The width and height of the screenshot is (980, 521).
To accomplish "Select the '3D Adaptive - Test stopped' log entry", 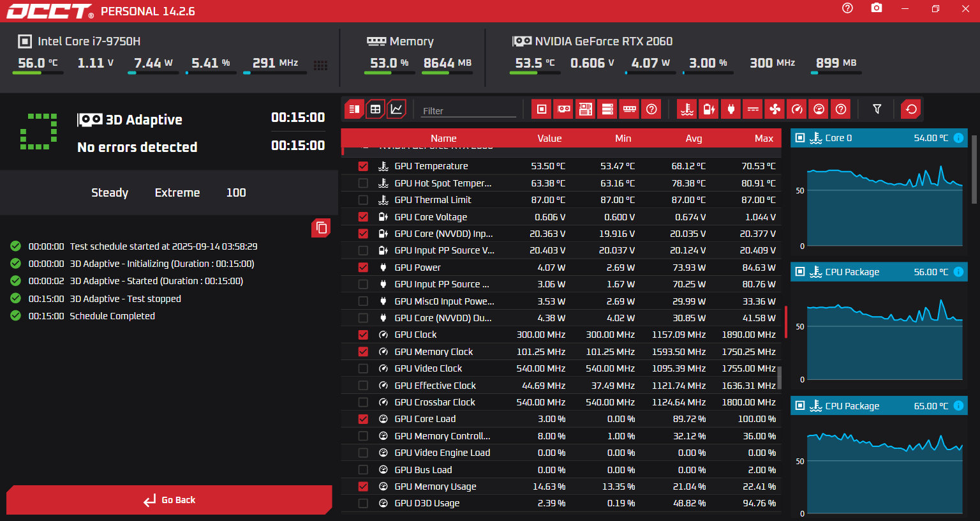I will (x=125, y=299).
